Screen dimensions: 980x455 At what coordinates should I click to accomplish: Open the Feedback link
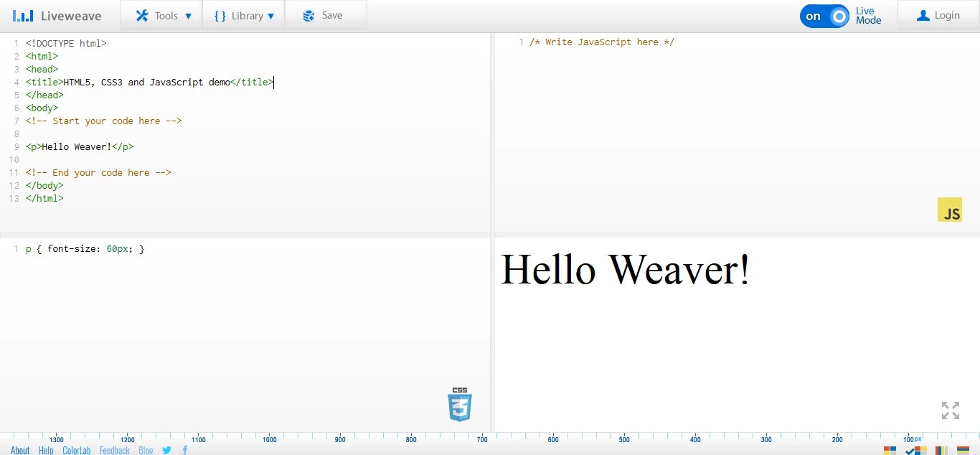[114, 450]
